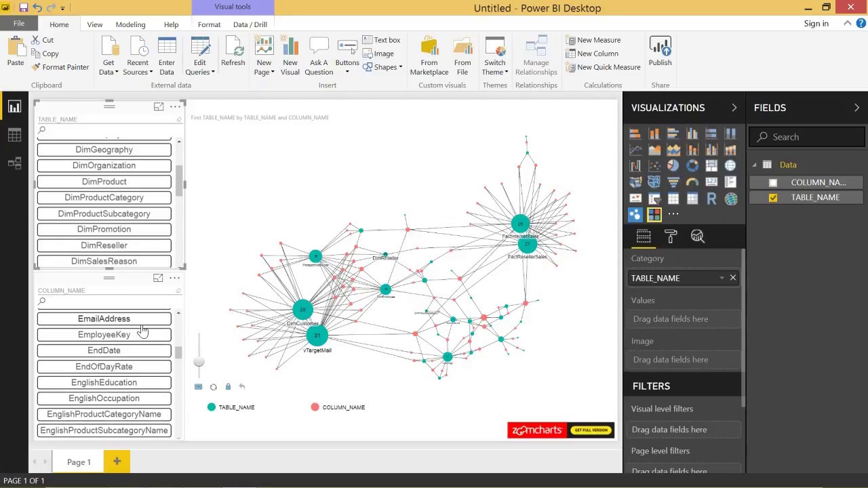This screenshot has width=868, height=488.
Task: Select EmployeeKey in COLUMN_NAME slicer
Action: coord(104,335)
